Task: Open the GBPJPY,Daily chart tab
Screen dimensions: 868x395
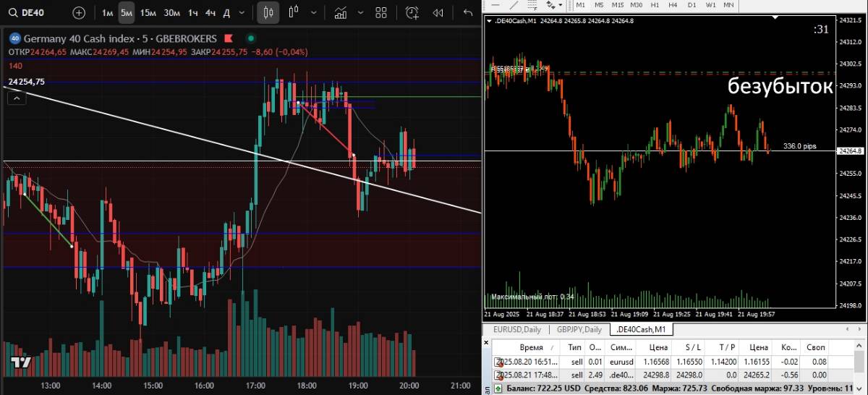Action: pyautogui.click(x=579, y=330)
